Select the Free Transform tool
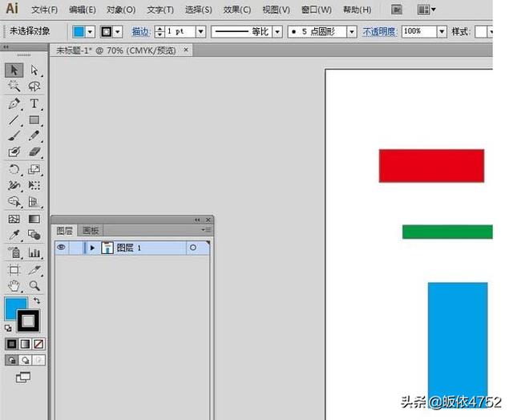Image resolution: width=513 pixels, height=420 pixels. pyautogui.click(x=34, y=185)
